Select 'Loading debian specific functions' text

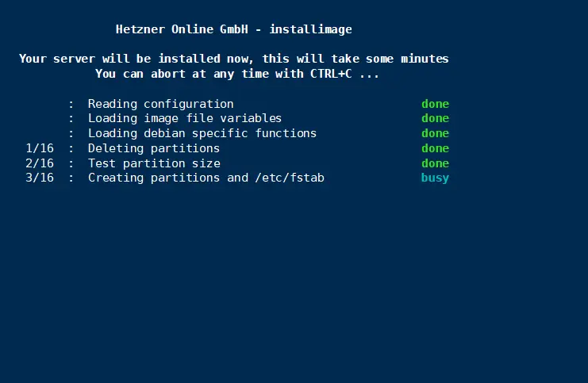pos(202,133)
